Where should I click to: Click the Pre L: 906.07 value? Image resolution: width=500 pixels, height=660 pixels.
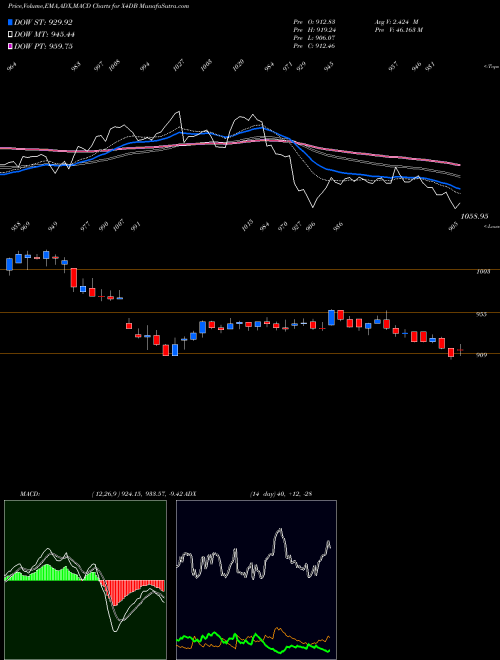pos(314,38)
